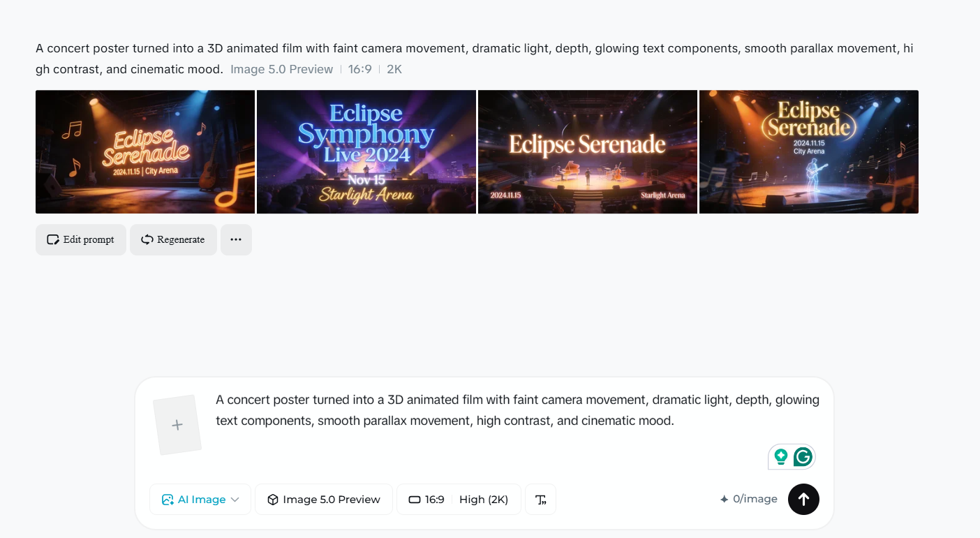Open the three-dot more options menu
The image size is (980, 538).
point(236,239)
